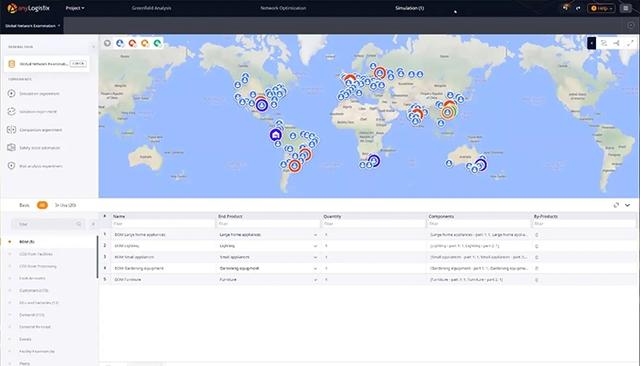
Task: Open End Product dropdown for Large home appliances
Action: (315, 235)
